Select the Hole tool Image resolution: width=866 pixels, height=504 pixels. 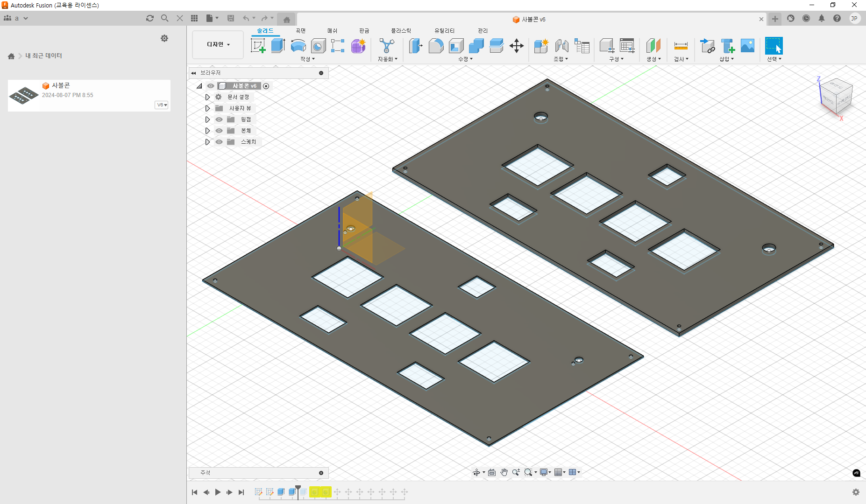tap(318, 46)
